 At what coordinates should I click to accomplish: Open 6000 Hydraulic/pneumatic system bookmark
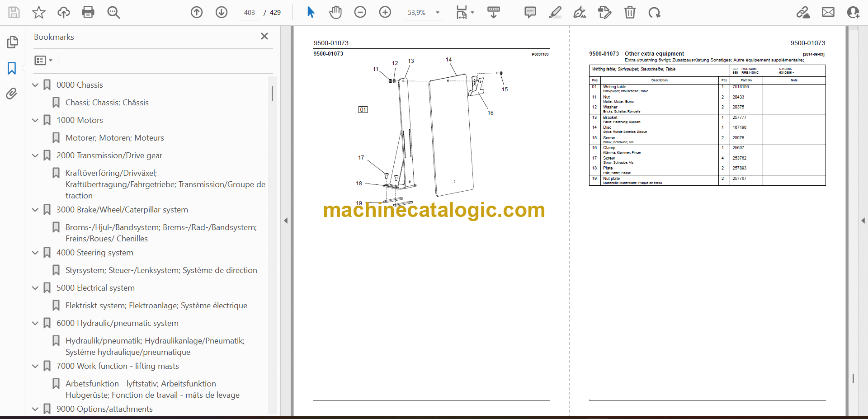(118, 323)
